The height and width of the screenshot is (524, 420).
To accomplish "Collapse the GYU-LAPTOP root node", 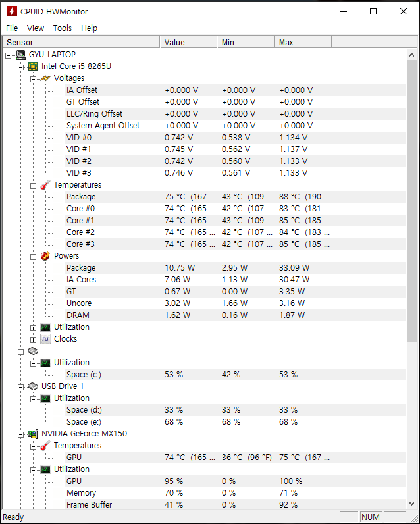I will 9,55.
